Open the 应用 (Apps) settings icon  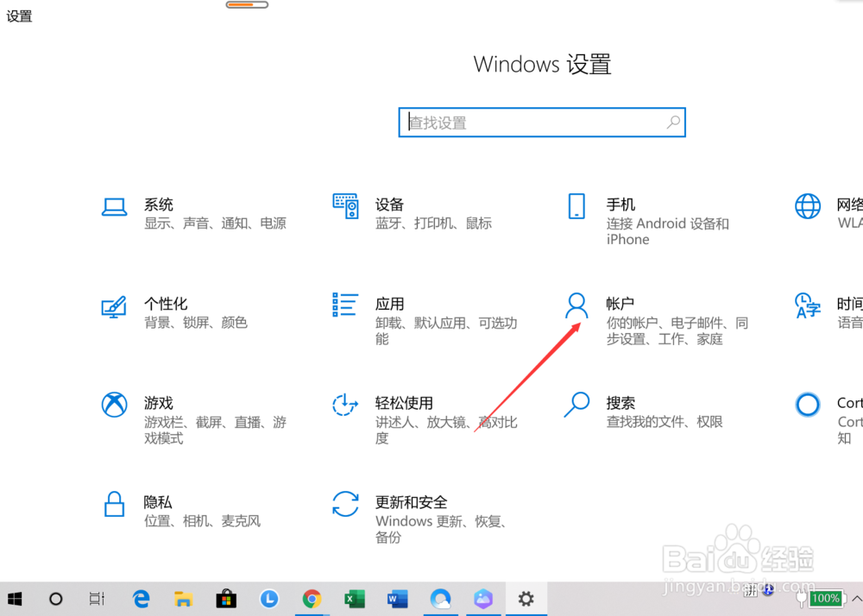coord(345,306)
